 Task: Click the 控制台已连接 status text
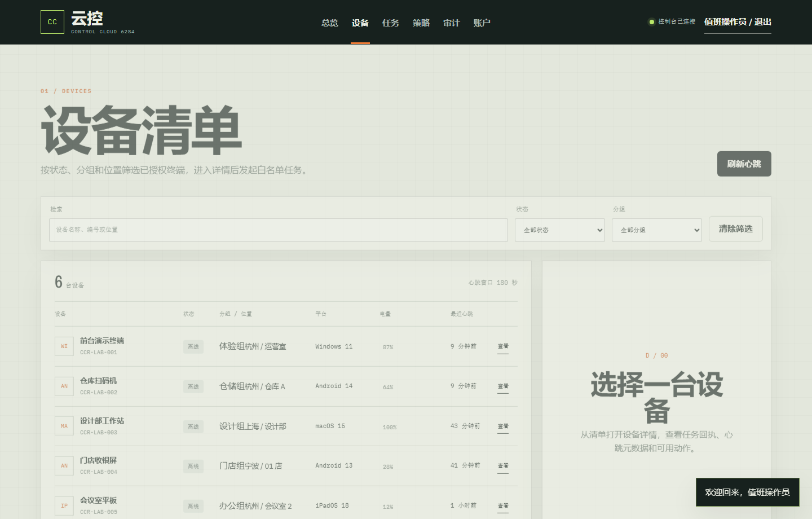[677, 22]
